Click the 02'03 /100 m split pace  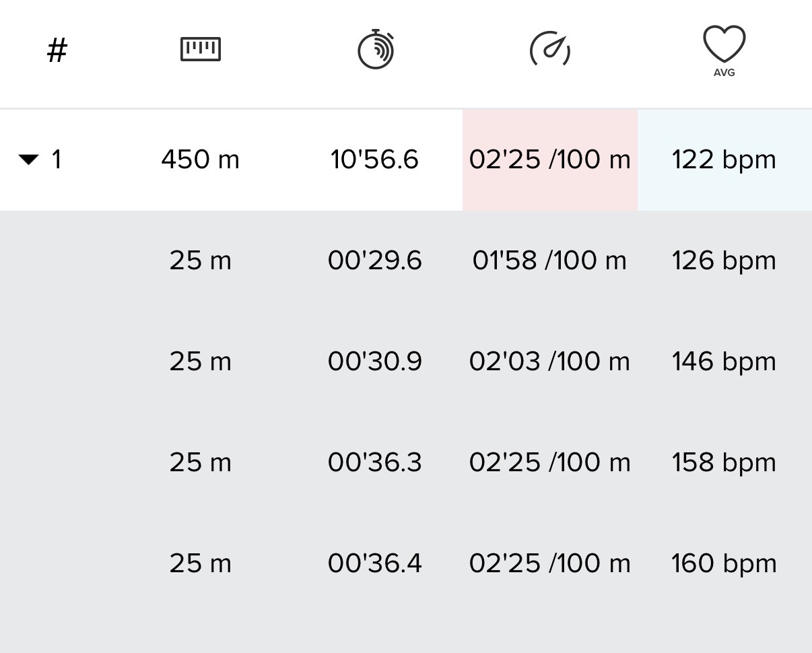pos(549,362)
